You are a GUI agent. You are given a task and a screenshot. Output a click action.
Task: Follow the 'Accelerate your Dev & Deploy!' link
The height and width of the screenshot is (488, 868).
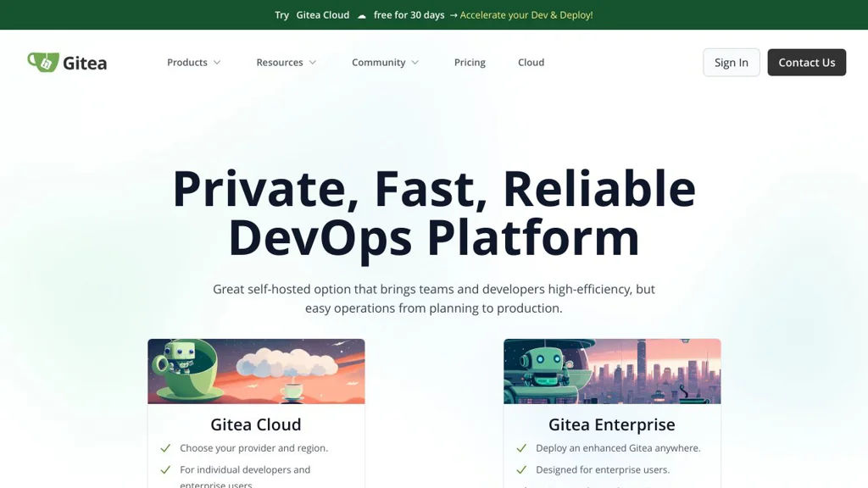click(x=526, y=15)
